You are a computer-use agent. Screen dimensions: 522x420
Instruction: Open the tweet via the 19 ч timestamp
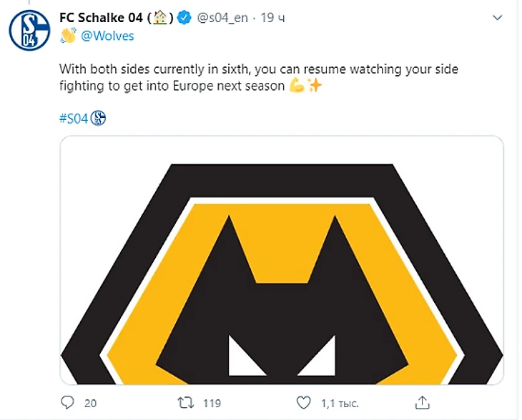[272, 18]
